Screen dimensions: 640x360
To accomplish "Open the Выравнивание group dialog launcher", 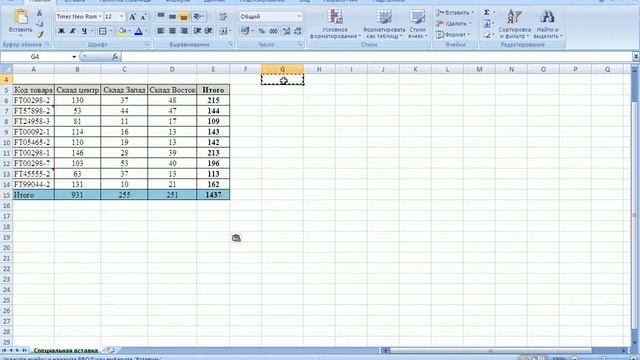I will pyautogui.click(x=231, y=44).
